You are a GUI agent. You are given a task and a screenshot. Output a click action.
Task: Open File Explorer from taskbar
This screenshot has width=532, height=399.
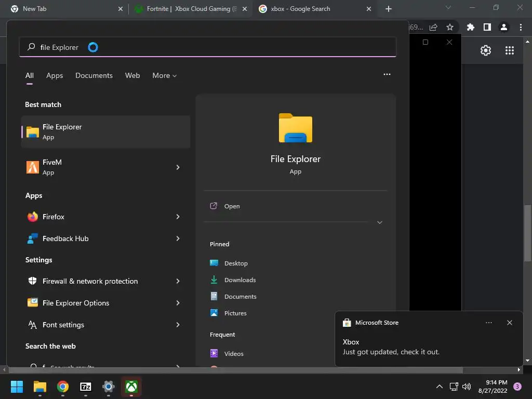(39, 387)
